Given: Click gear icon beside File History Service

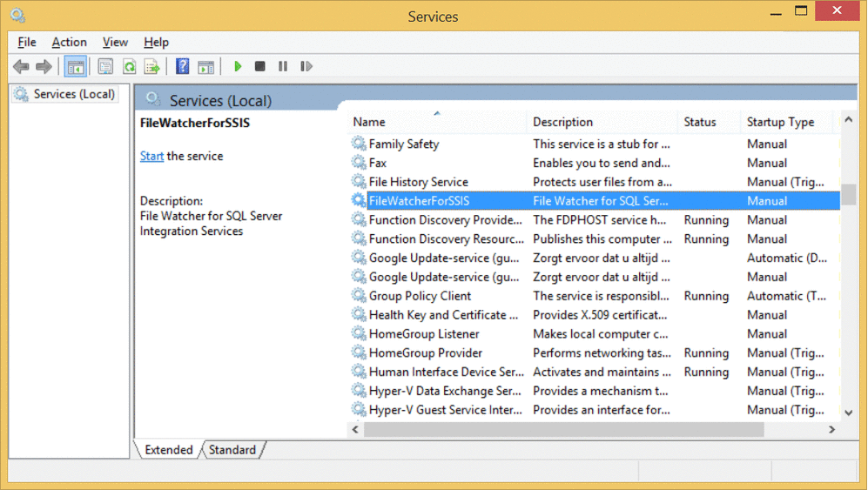Looking at the screenshot, I should 359,182.
